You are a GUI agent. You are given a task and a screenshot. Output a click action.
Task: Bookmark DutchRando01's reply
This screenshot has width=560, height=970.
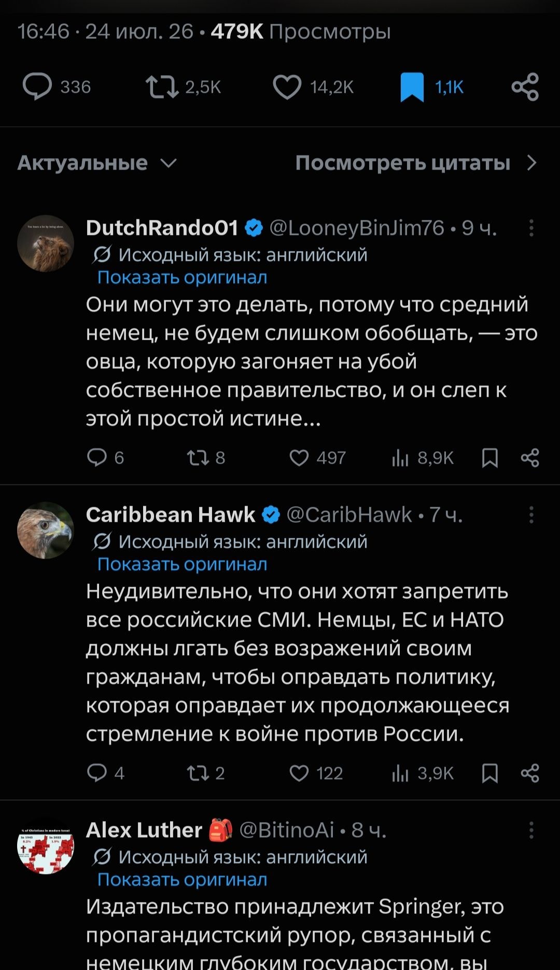click(489, 458)
